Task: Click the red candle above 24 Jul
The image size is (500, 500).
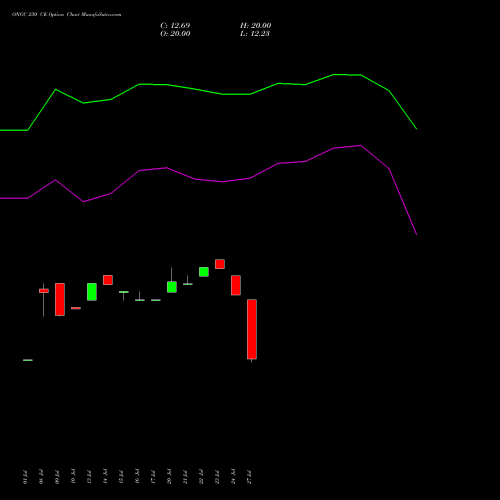Action: (236, 285)
